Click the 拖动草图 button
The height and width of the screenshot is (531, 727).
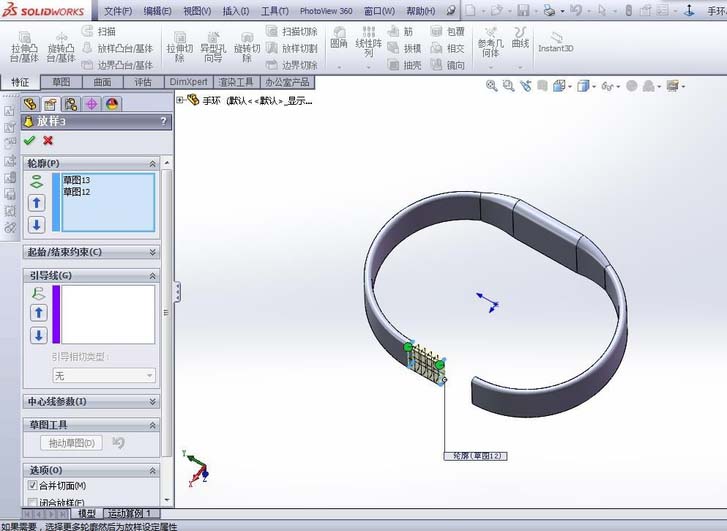[71, 443]
